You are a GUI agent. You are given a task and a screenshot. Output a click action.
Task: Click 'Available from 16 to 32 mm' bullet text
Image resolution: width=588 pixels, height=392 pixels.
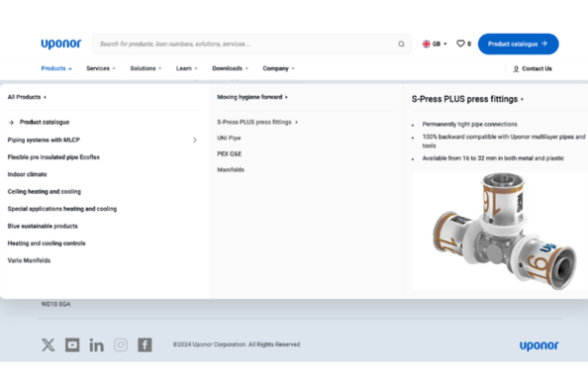[493, 158]
